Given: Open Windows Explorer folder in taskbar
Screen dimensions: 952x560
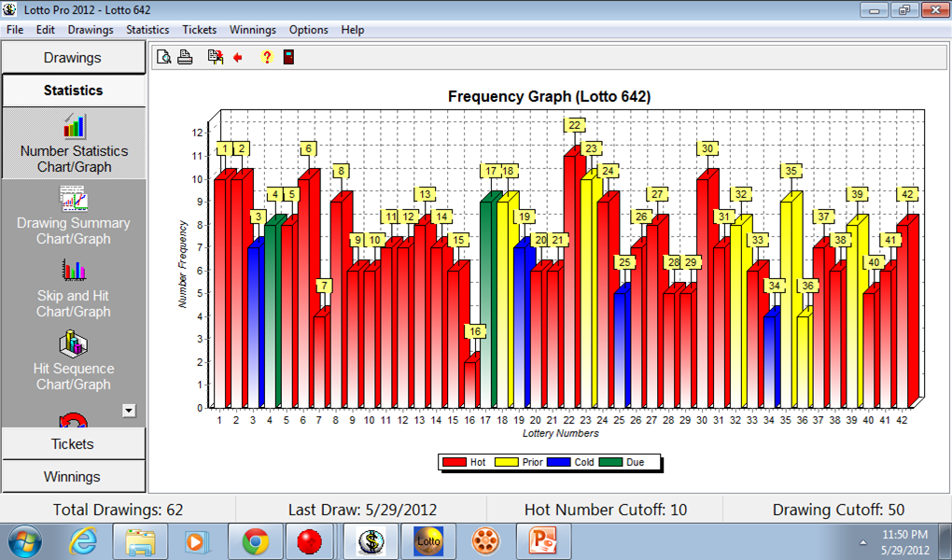Looking at the screenshot, I should pos(140,541).
